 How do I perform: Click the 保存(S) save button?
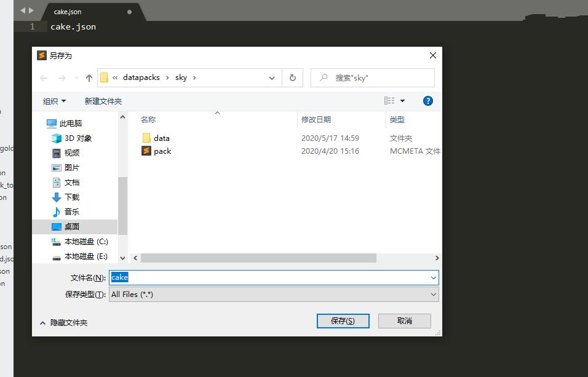pos(343,321)
